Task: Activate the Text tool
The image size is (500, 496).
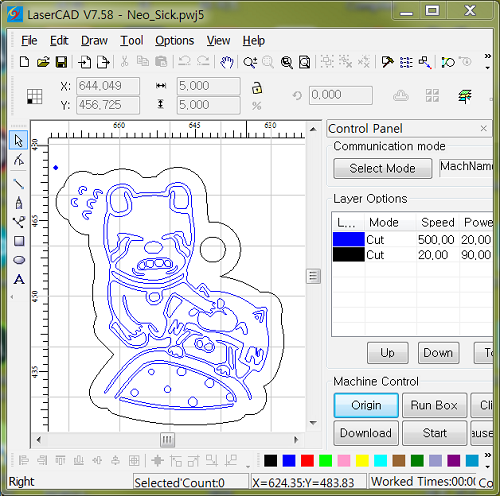Action: [x=19, y=279]
